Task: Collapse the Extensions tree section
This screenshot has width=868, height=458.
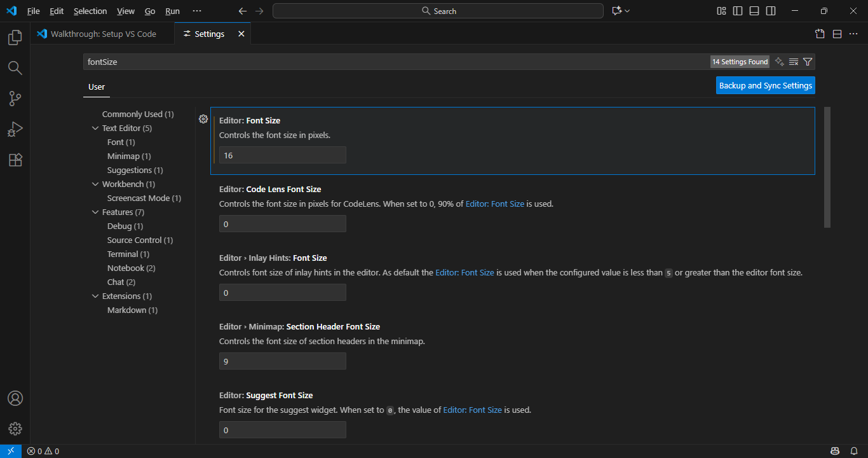Action: tap(95, 296)
